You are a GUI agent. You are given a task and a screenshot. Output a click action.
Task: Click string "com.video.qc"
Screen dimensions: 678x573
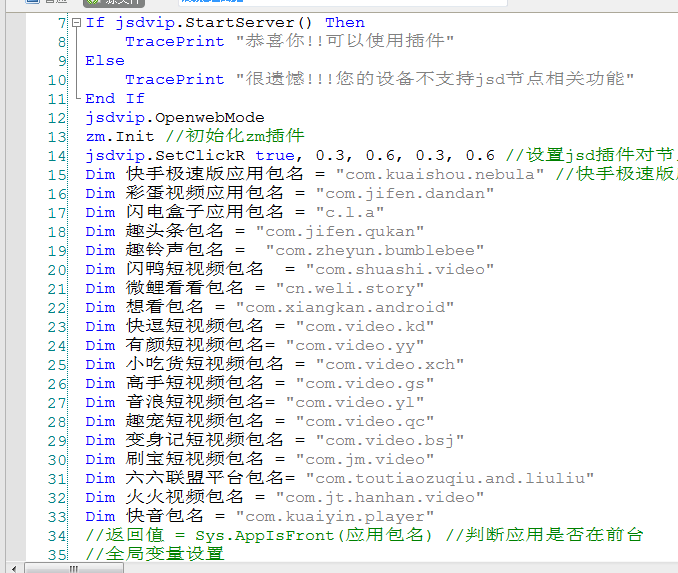click(x=365, y=422)
